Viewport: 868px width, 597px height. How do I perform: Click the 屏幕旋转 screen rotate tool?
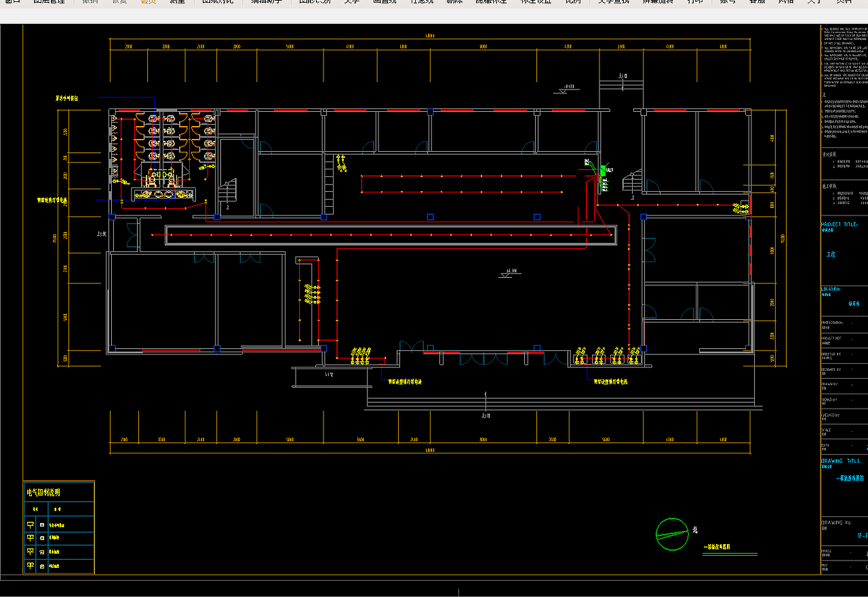point(658,2)
